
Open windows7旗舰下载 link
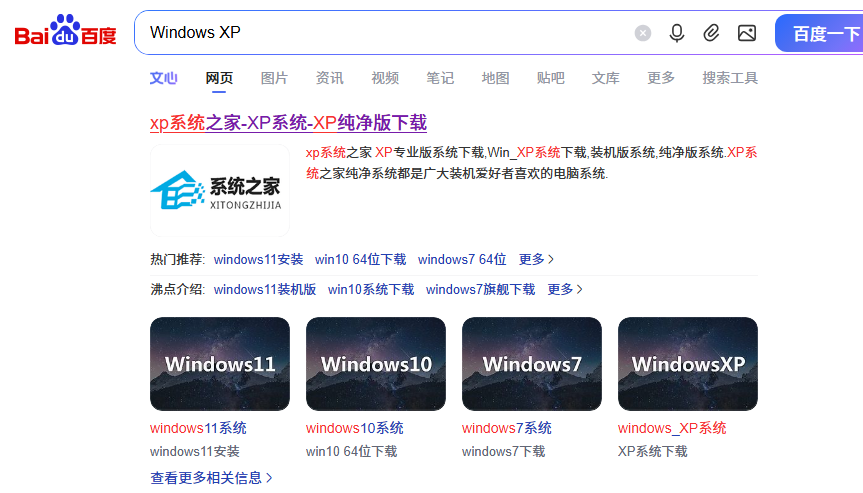tap(480, 289)
